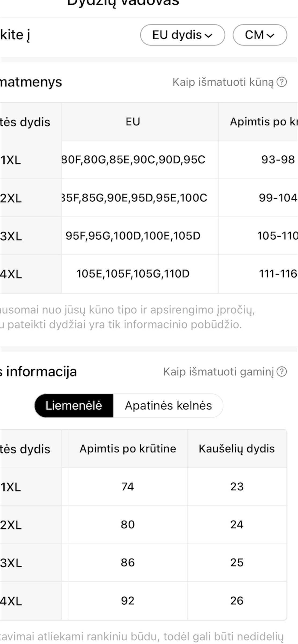Switch to the 'Apatinės kelnės' tab
This screenshot has width=298, height=644.
pyautogui.click(x=168, y=405)
